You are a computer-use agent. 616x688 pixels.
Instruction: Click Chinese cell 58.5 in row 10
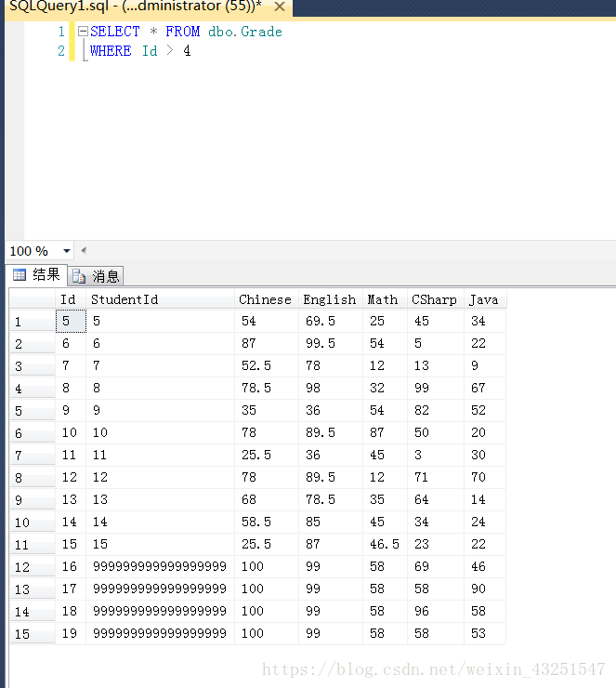pyautogui.click(x=266, y=523)
